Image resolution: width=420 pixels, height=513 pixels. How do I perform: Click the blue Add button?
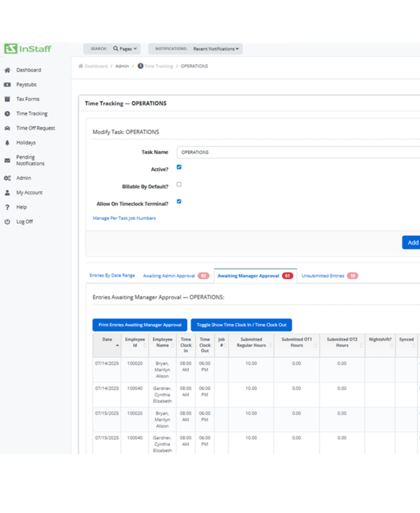pyautogui.click(x=411, y=242)
